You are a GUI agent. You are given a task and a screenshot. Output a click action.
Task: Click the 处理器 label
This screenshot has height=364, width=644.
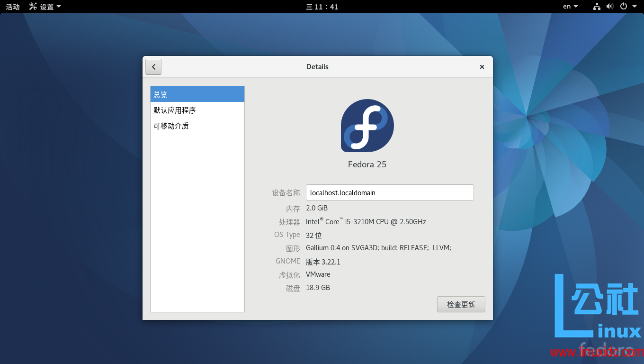pyautogui.click(x=289, y=222)
